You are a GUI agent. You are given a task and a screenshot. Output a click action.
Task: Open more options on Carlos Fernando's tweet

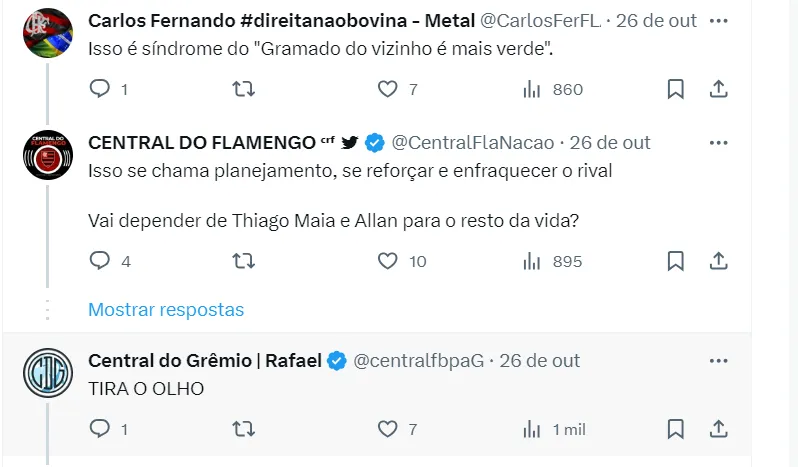[x=718, y=20]
